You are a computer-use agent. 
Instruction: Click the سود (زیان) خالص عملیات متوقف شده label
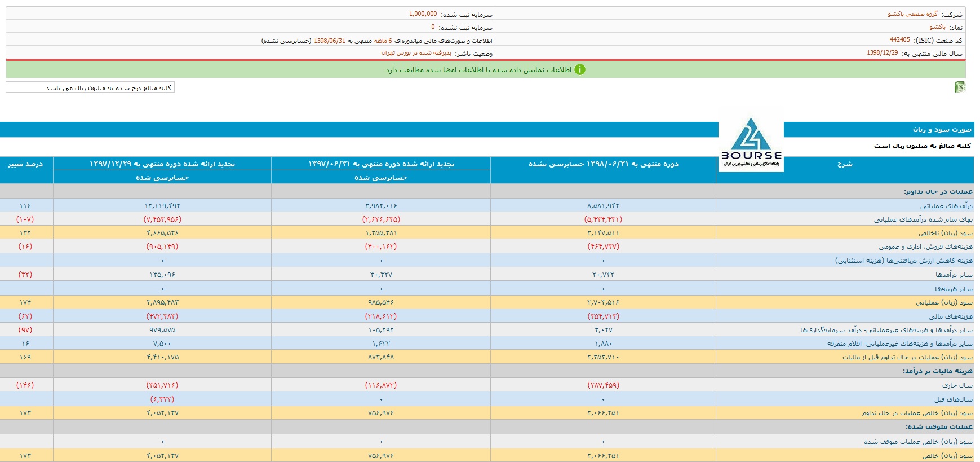click(x=919, y=442)
